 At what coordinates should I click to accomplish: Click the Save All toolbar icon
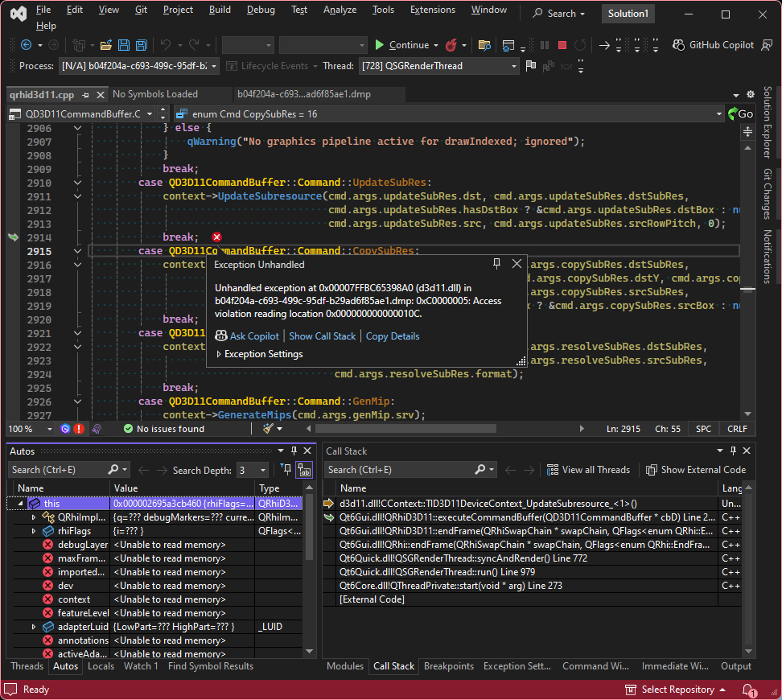point(142,45)
